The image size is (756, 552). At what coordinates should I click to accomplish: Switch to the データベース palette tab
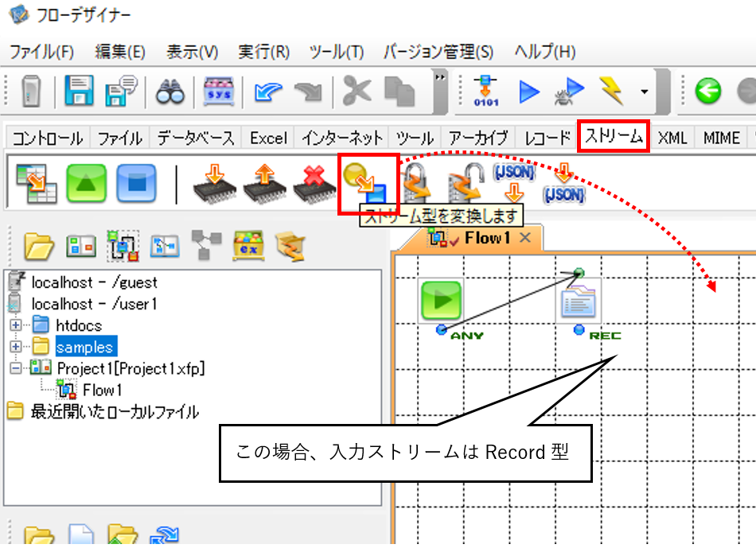coord(196,138)
